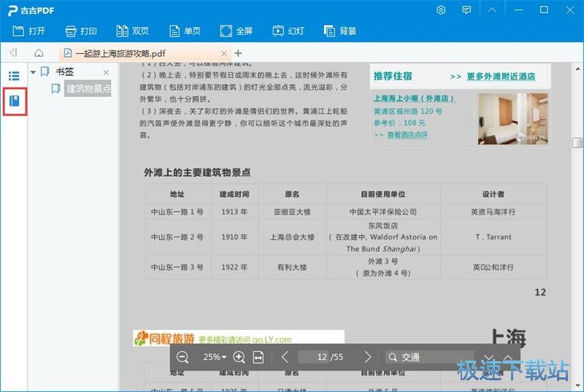Click the 同程旅游 logo banner
Viewport: 584px width, 392px height.
(239, 338)
